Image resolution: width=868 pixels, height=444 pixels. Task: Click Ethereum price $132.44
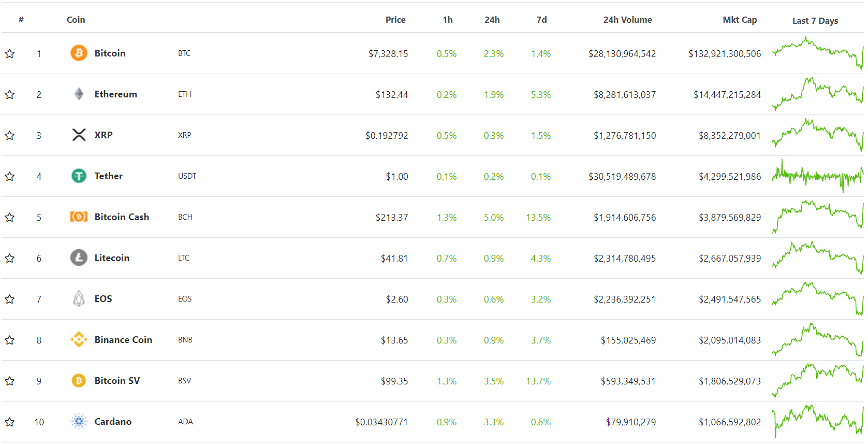point(392,95)
